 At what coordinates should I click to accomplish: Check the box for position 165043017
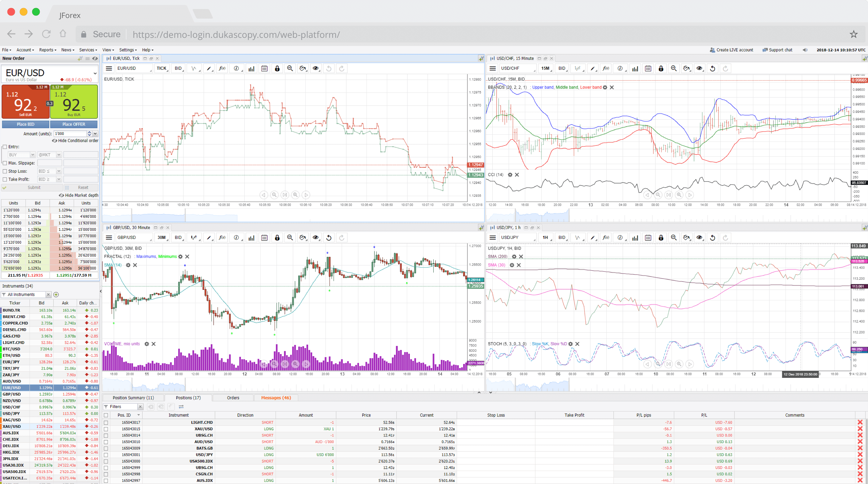106,423
